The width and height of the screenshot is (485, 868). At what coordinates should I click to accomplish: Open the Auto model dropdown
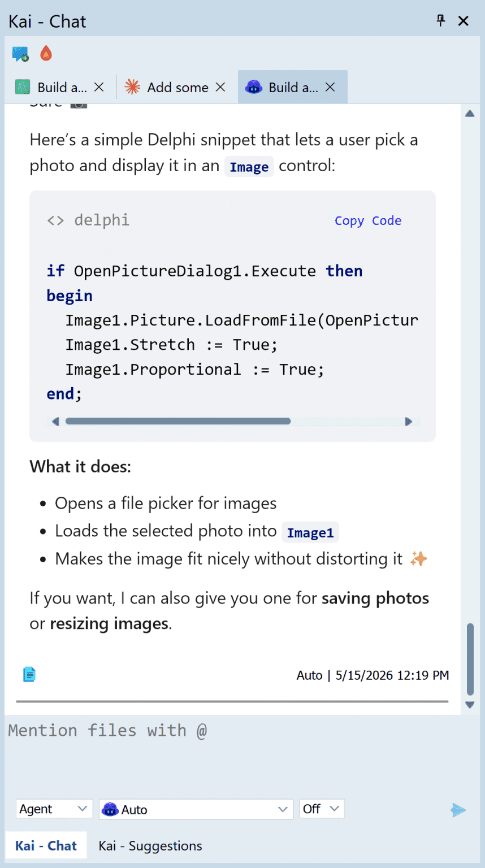point(196,809)
